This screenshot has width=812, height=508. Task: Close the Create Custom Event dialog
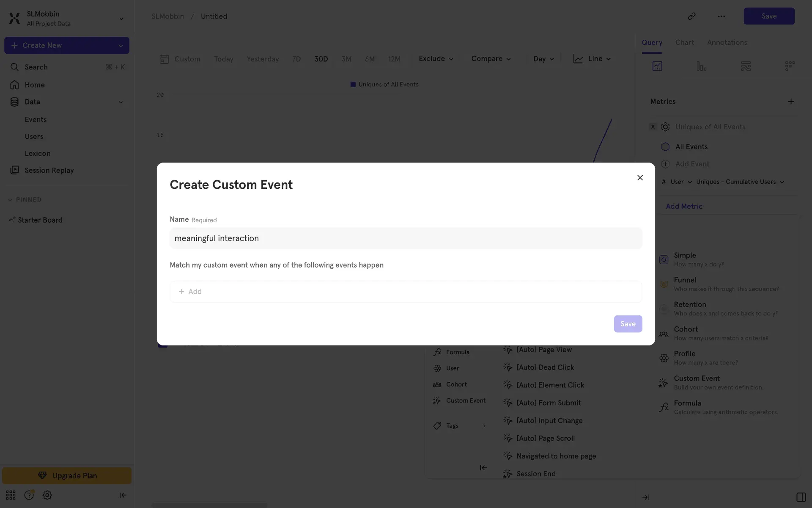[x=640, y=178]
